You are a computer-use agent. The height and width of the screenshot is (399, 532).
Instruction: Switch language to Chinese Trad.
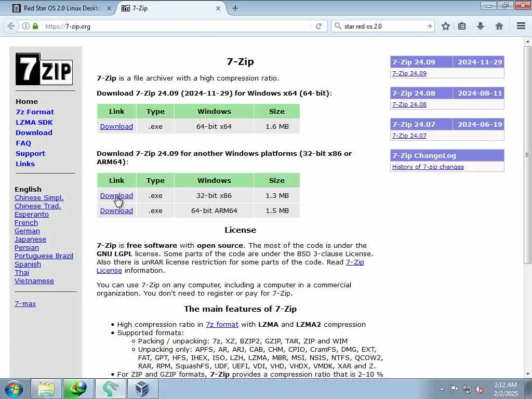pyautogui.click(x=37, y=206)
